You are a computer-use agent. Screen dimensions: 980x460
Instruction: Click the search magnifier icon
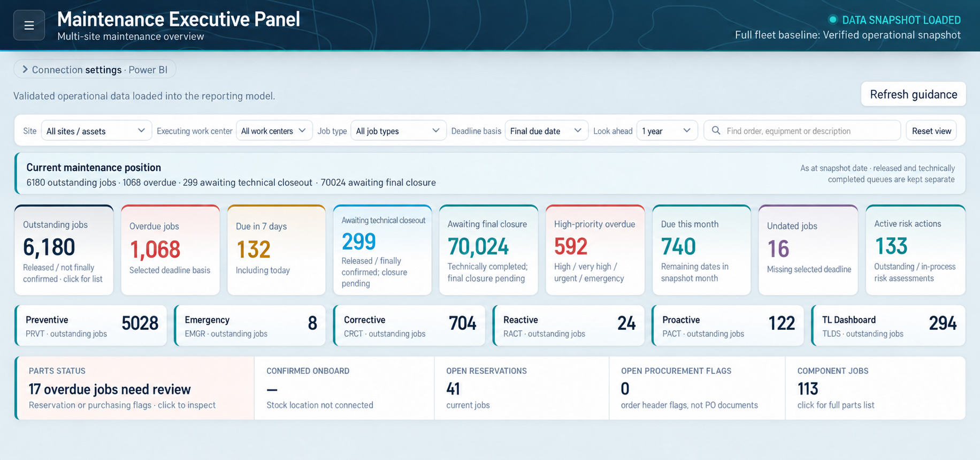[716, 131]
